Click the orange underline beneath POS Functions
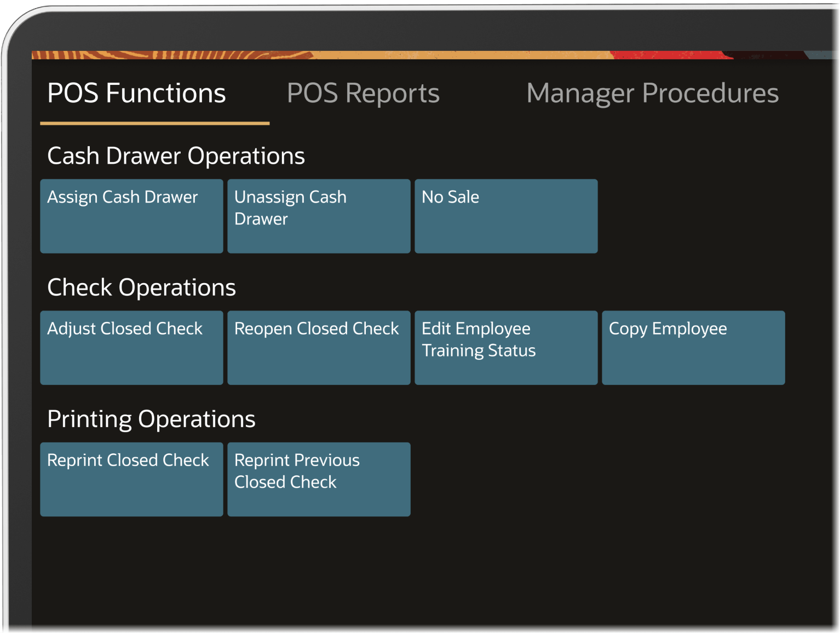The height and width of the screenshot is (633, 840). pyautogui.click(x=154, y=123)
